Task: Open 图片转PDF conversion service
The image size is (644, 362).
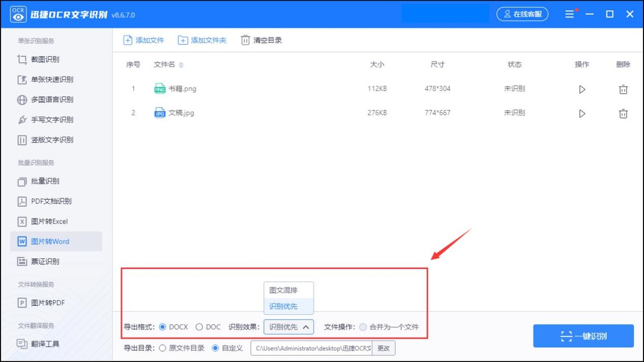Action: click(43, 302)
